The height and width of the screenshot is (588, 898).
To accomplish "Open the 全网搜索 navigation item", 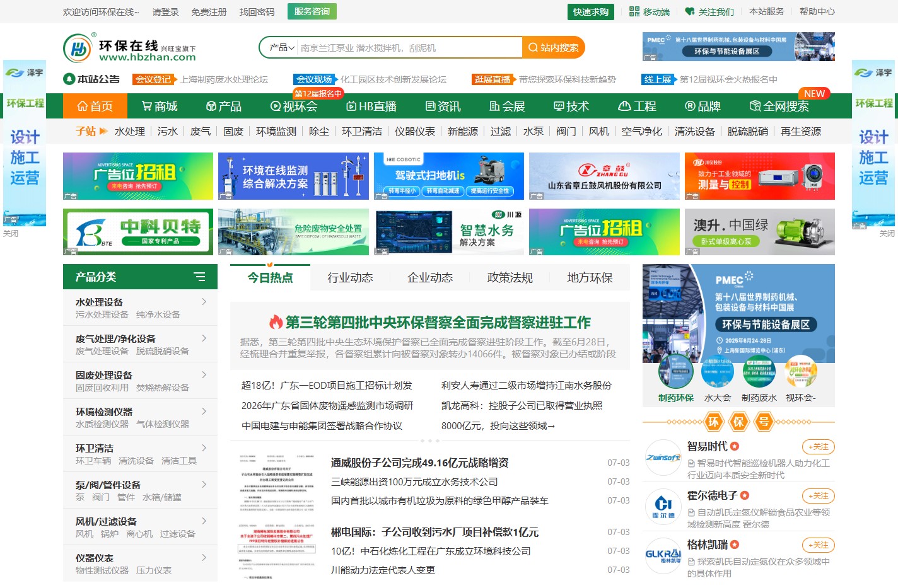I will pyautogui.click(x=779, y=106).
